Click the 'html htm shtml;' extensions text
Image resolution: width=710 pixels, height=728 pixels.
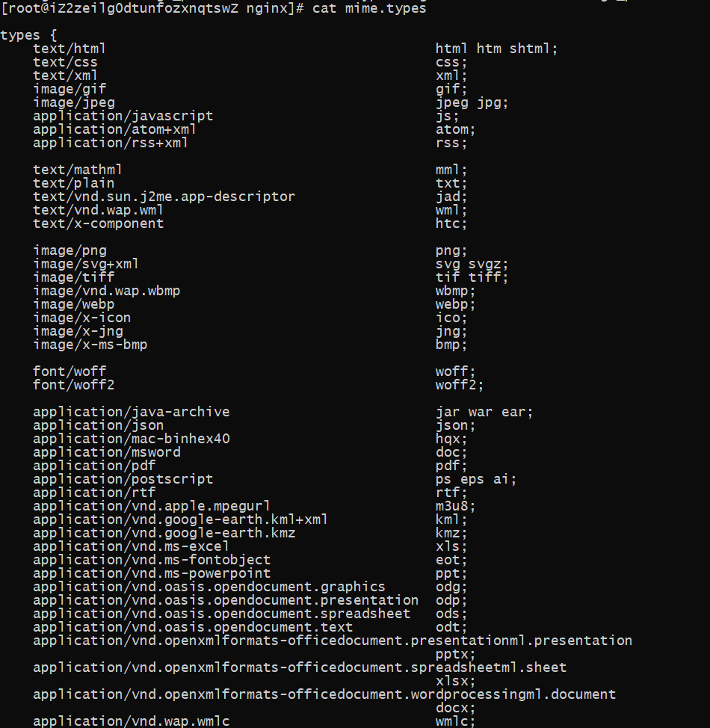[496, 49]
